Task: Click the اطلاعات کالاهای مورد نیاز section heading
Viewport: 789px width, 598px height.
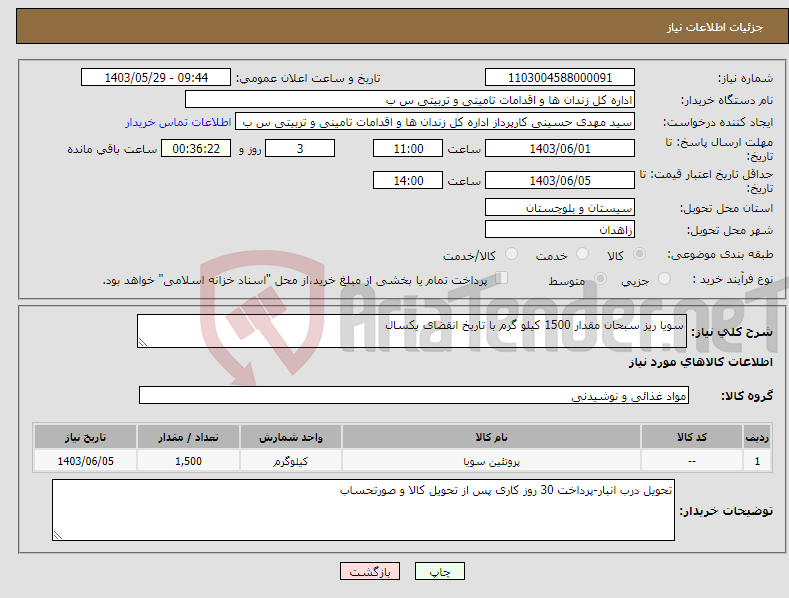Action: (x=700, y=362)
